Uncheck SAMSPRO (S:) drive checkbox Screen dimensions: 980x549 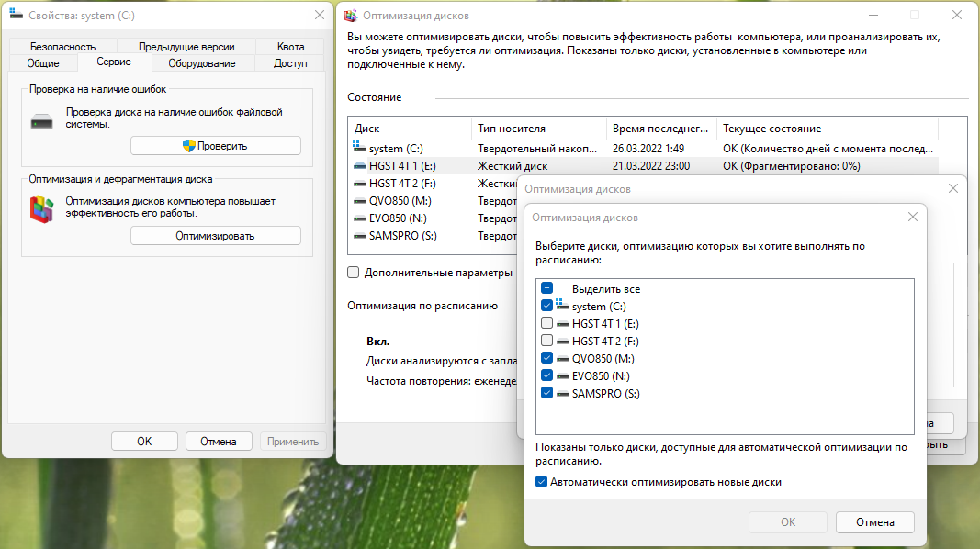pos(546,393)
